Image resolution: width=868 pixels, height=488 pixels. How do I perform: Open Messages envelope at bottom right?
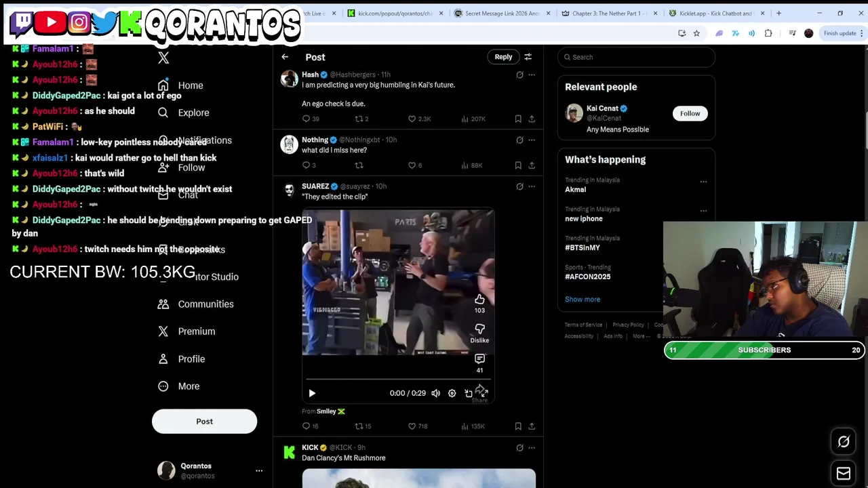844,474
